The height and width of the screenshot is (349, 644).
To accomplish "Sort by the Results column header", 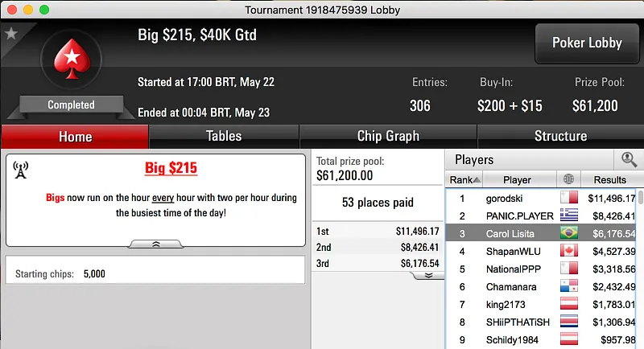I will [609, 179].
